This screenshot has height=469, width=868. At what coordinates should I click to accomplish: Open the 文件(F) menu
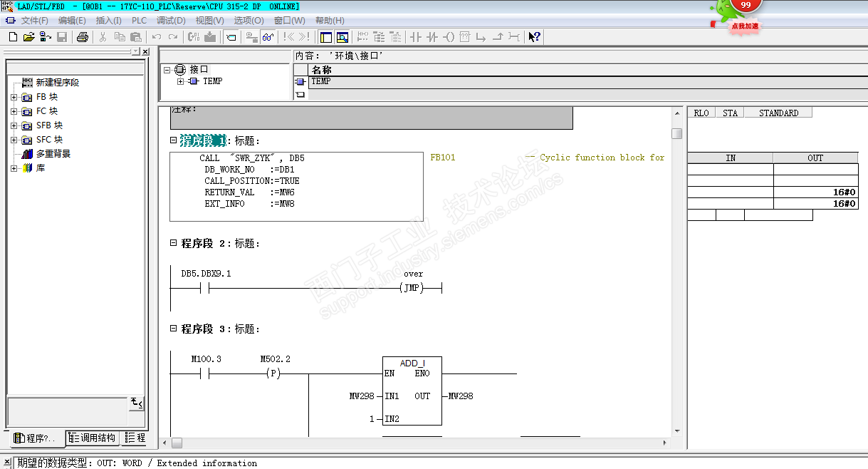[x=34, y=21]
